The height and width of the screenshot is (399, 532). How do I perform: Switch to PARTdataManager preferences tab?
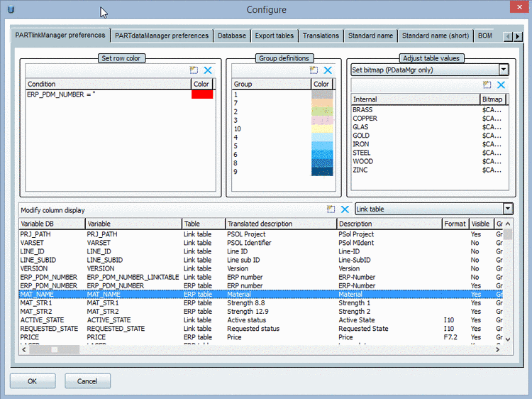162,35
